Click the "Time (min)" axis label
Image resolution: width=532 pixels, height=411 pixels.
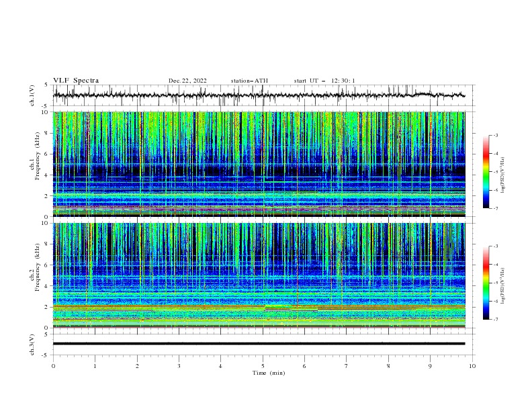269,373
